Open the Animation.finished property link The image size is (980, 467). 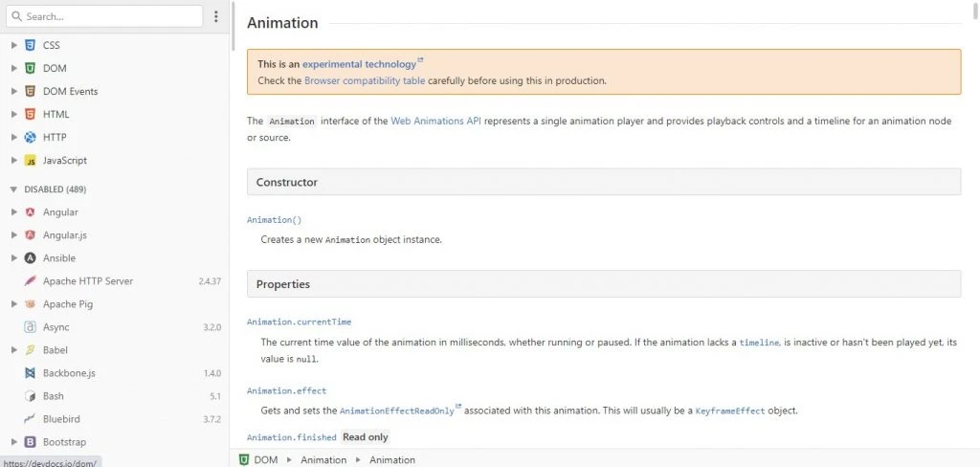tap(292, 437)
